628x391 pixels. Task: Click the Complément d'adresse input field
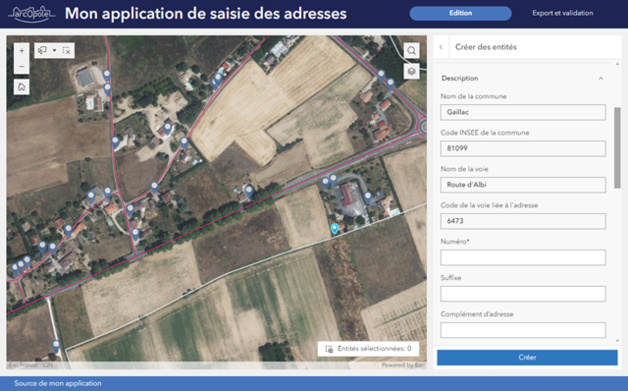pyautogui.click(x=523, y=330)
